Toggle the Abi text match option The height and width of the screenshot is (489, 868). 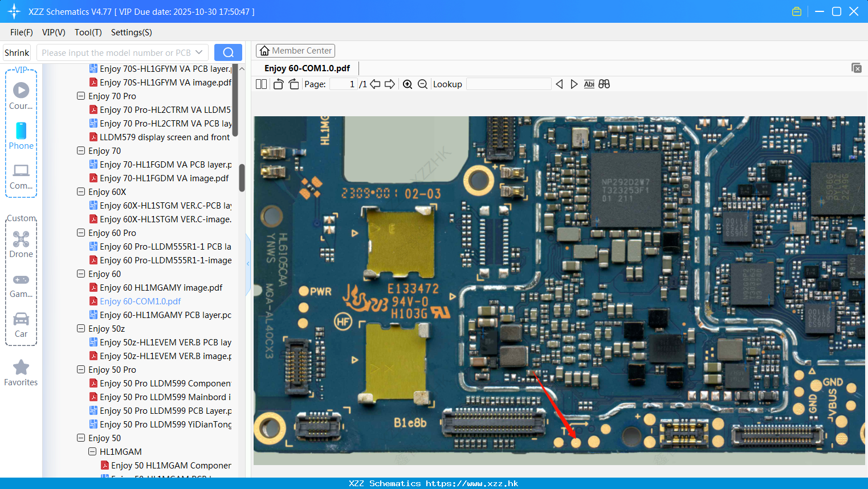[589, 84]
